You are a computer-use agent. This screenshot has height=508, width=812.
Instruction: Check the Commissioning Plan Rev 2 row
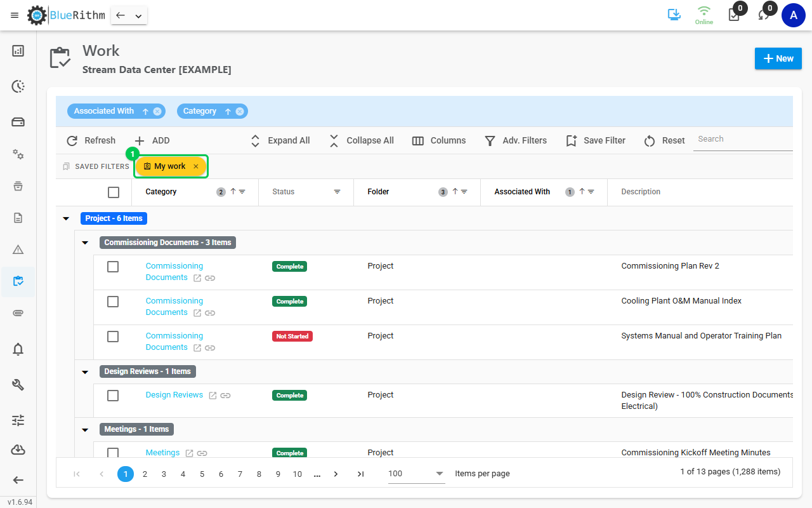coord(113,267)
